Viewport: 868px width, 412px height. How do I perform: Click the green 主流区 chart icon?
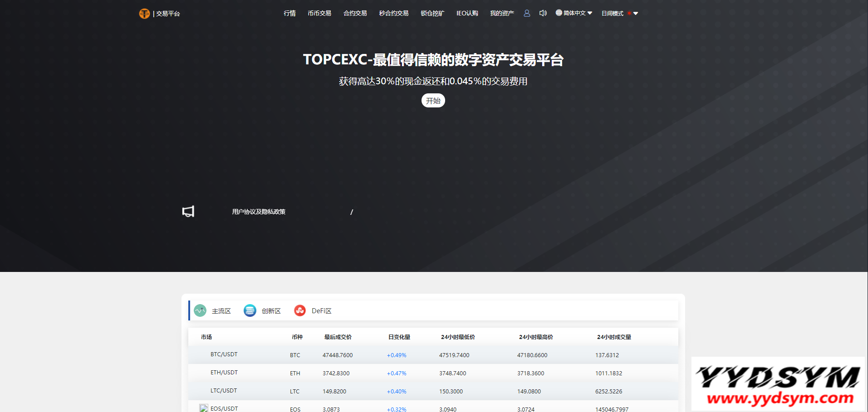coord(200,310)
